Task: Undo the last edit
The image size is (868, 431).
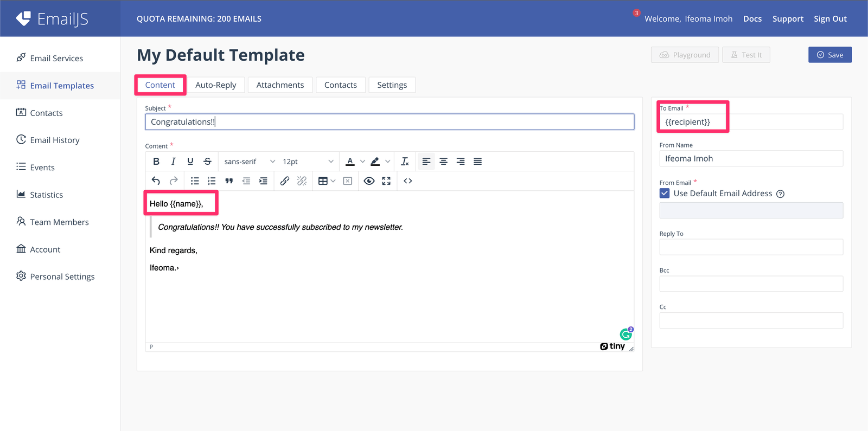Action: coord(156,181)
